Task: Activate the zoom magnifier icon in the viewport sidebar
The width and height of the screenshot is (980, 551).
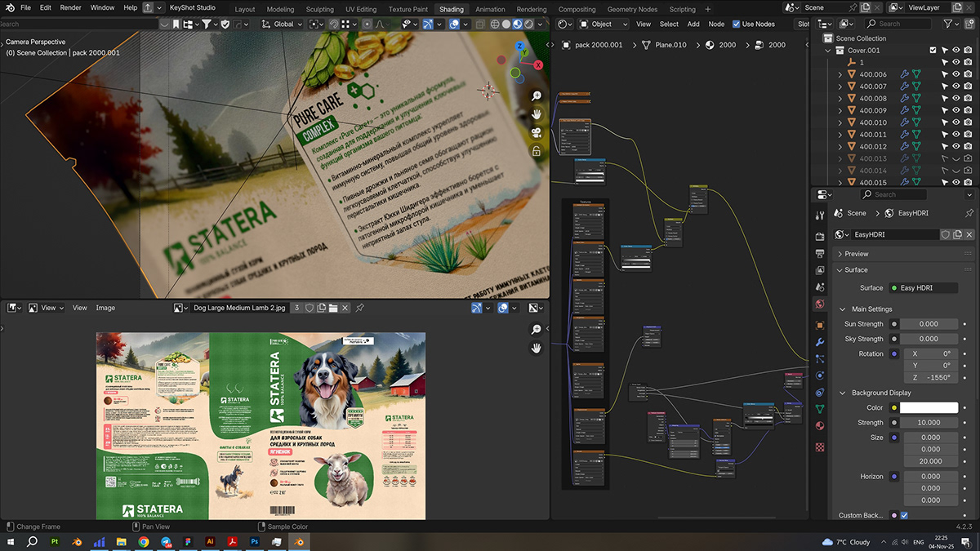Action: click(x=536, y=95)
